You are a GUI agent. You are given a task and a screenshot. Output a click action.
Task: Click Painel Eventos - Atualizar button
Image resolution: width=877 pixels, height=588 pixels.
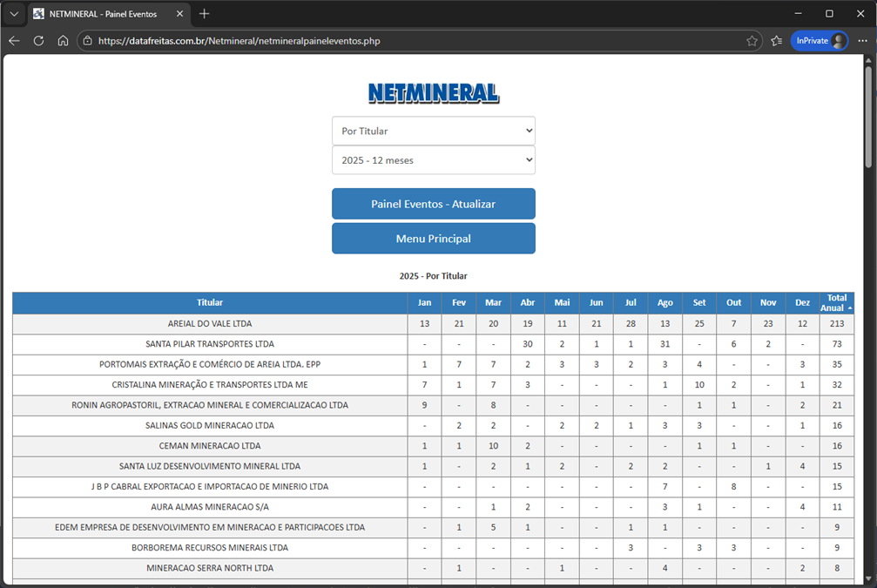433,203
